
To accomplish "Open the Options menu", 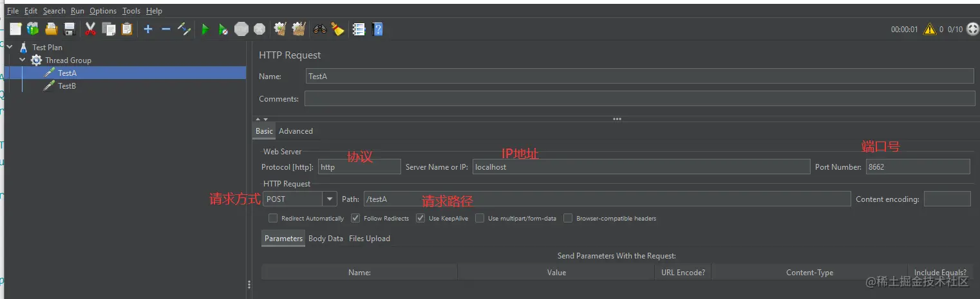I will pos(103,11).
